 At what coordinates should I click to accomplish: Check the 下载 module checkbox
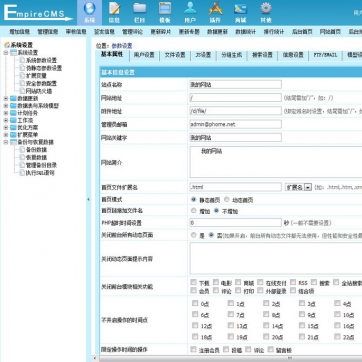(x=194, y=282)
